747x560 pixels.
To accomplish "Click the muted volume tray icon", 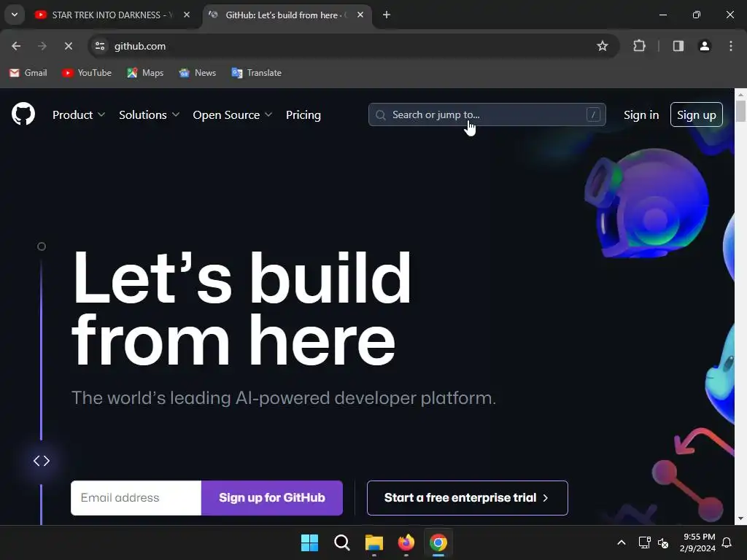I will pos(663,542).
